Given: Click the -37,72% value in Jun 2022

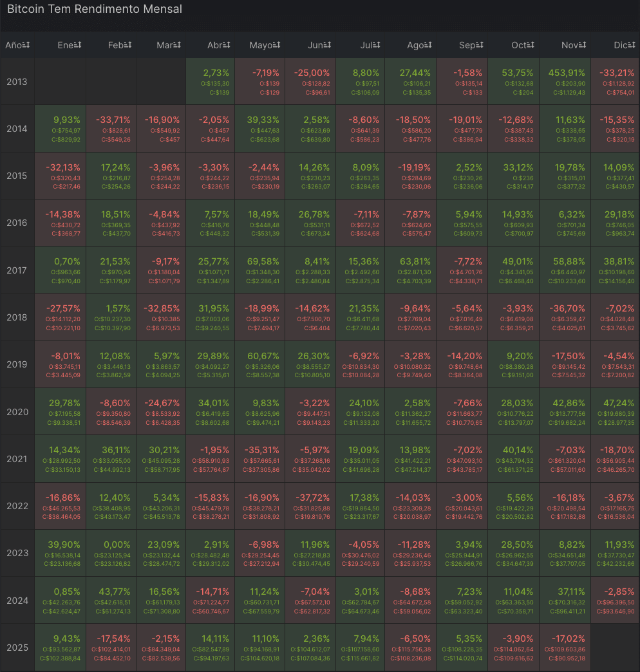Looking at the screenshot, I should [312, 498].
